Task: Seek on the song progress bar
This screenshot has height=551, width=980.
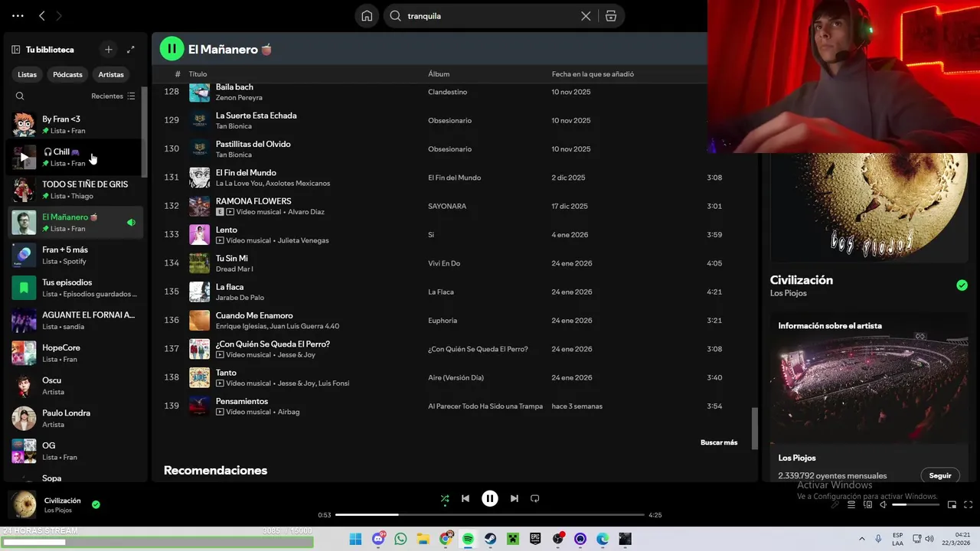Action: tap(490, 515)
